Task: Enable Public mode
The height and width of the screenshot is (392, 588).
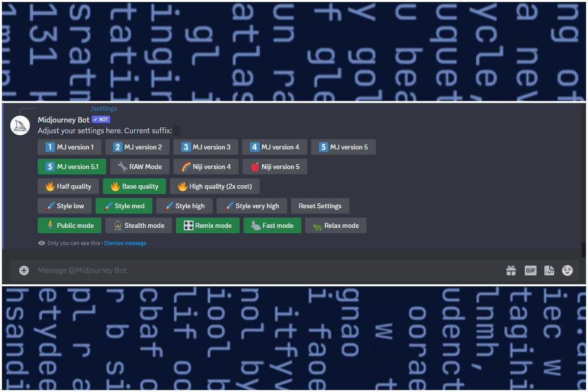Action: [70, 225]
